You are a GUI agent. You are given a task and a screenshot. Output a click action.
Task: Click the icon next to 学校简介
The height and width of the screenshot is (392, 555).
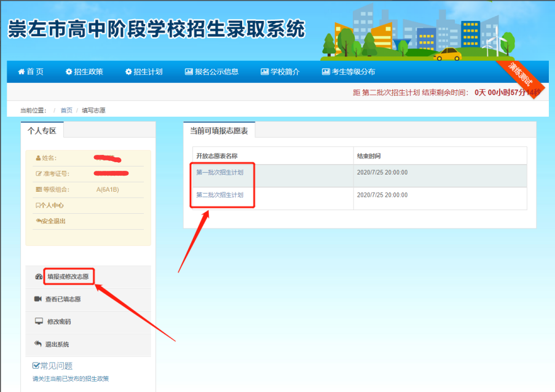point(265,72)
